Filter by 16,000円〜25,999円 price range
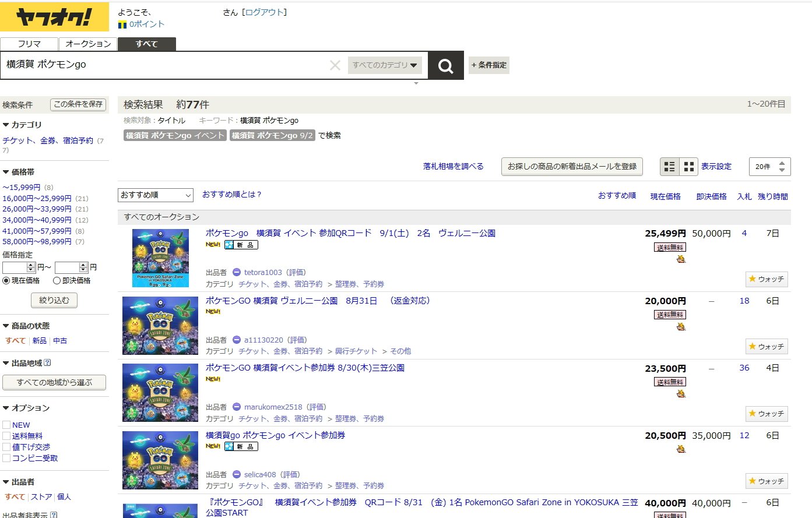Viewport: 812px width, 518px height. 37,198
